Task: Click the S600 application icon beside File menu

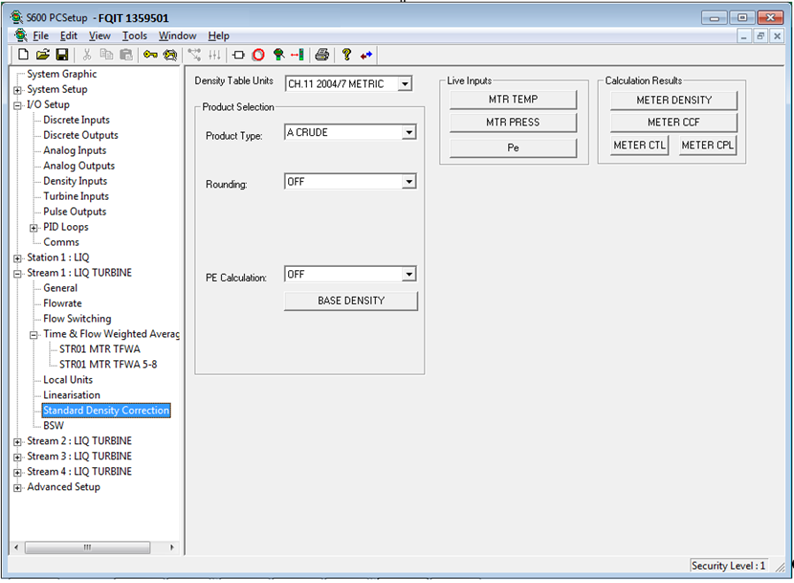Action: coord(21,35)
